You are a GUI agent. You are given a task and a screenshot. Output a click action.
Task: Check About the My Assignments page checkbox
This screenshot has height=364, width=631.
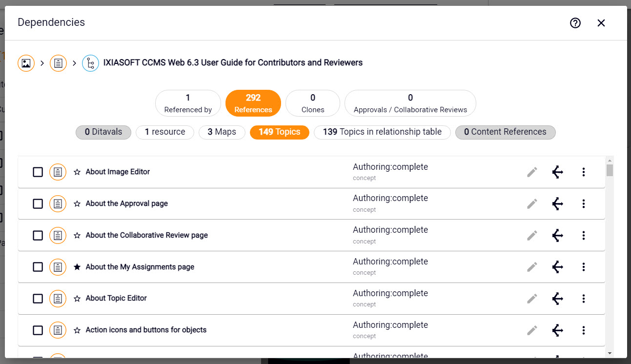tap(38, 267)
